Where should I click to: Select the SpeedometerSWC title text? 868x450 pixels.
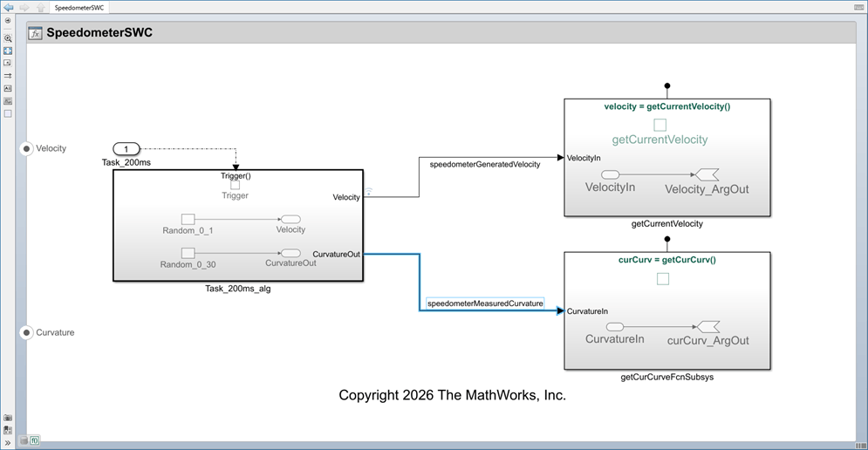[99, 32]
